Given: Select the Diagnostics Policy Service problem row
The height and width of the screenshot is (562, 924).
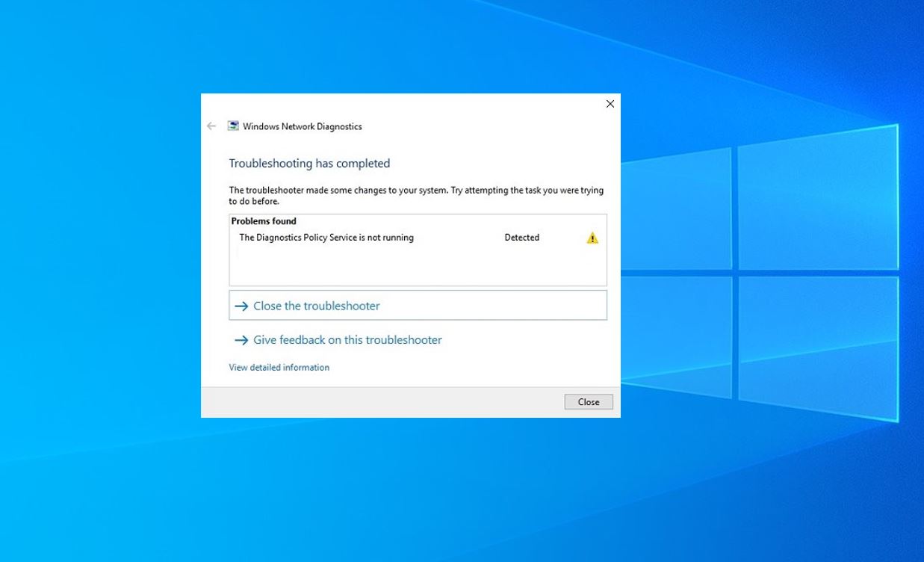Looking at the screenshot, I should point(418,238).
